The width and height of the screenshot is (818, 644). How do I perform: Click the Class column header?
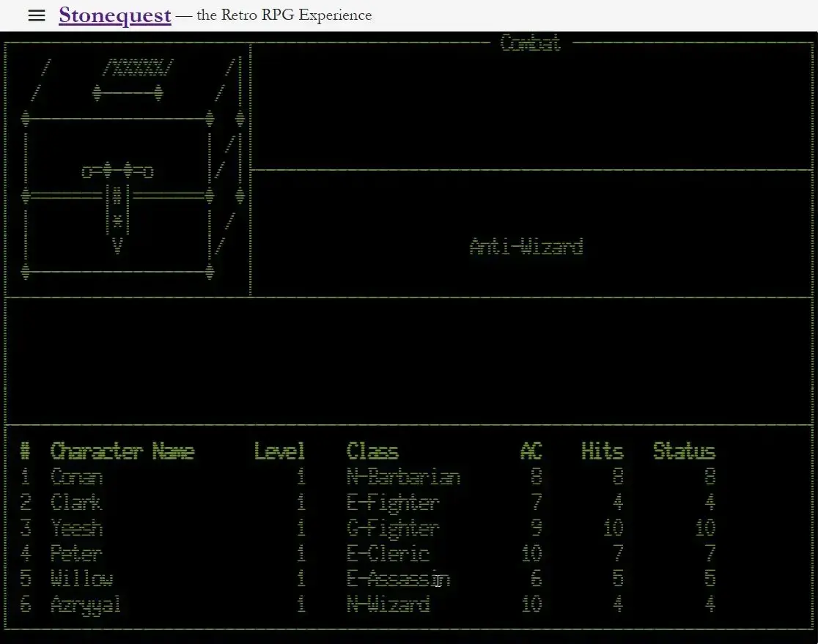coord(372,451)
